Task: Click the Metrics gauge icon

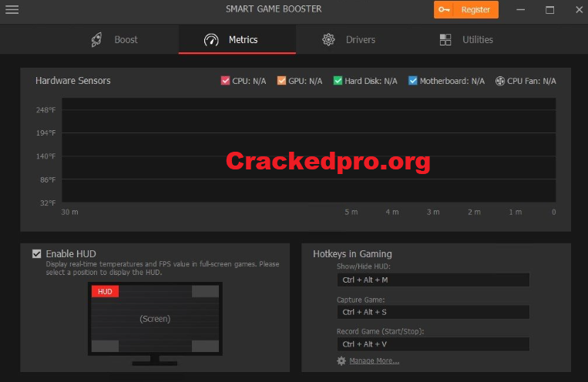Action: click(x=211, y=40)
